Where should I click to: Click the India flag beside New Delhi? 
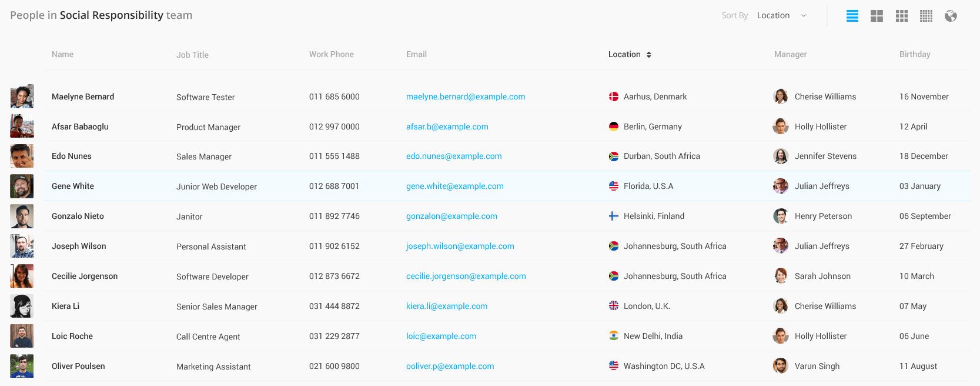(x=614, y=336)
